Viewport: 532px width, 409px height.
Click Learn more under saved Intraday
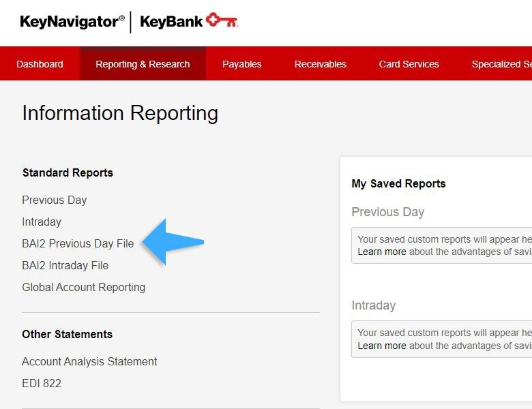click(381, 346)
